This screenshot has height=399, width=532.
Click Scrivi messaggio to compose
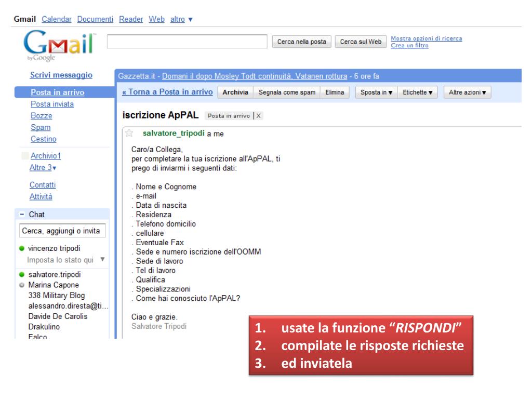tap(61, 75)
